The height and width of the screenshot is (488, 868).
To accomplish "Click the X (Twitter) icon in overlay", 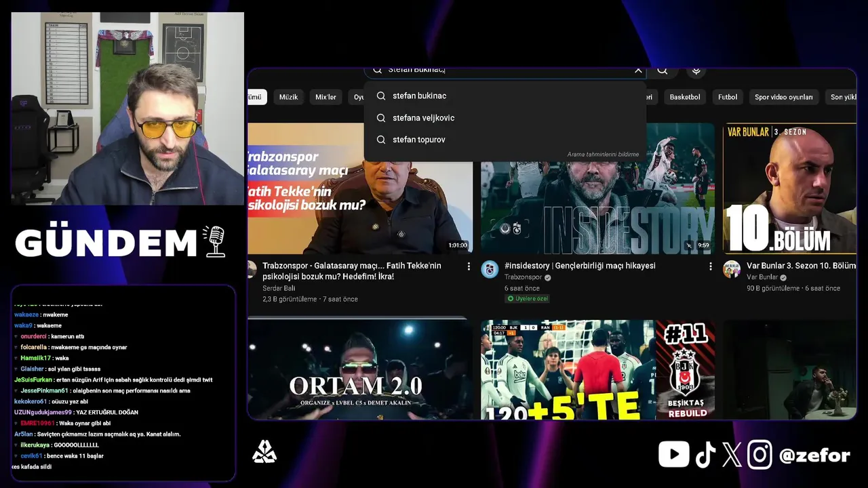I will click(732, 455).
